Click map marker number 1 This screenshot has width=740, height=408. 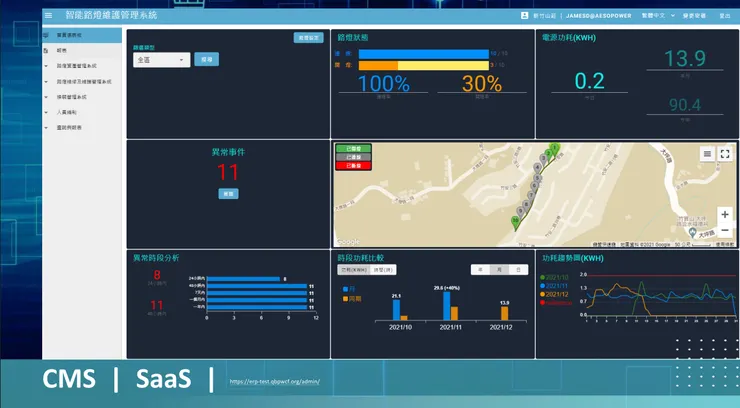pos(555,149)
